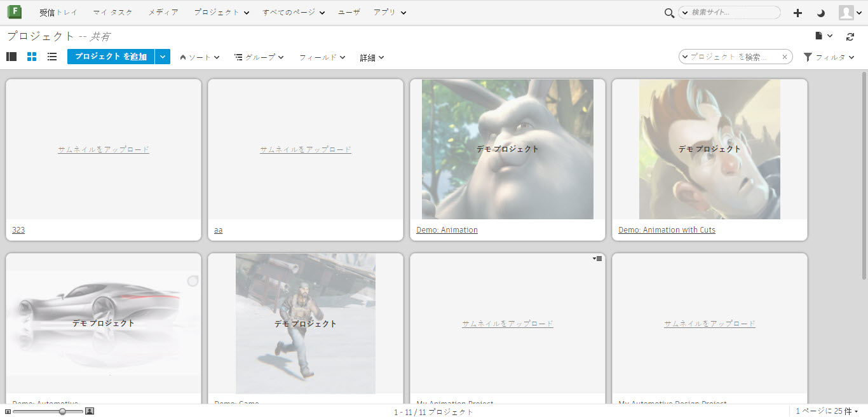Viewport: 868px width, 417px height.
Task: Click the page refresh icon
Action: 850,36
